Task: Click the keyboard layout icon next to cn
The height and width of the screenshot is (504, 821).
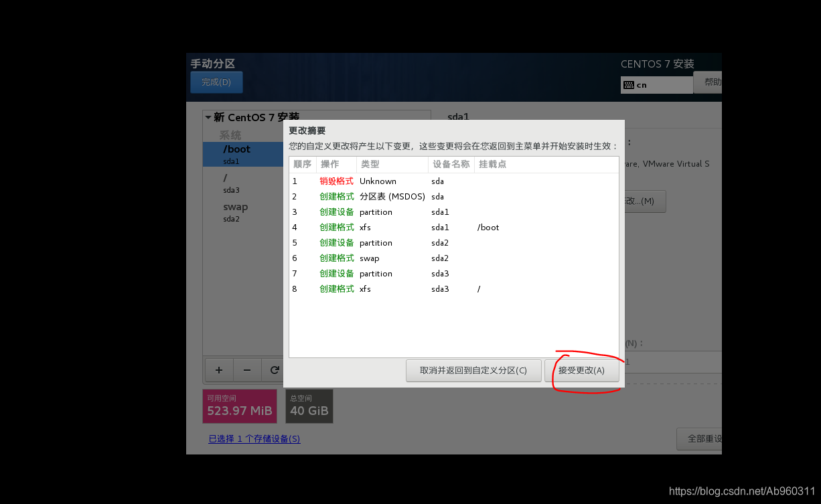Action: pos(628,85)
